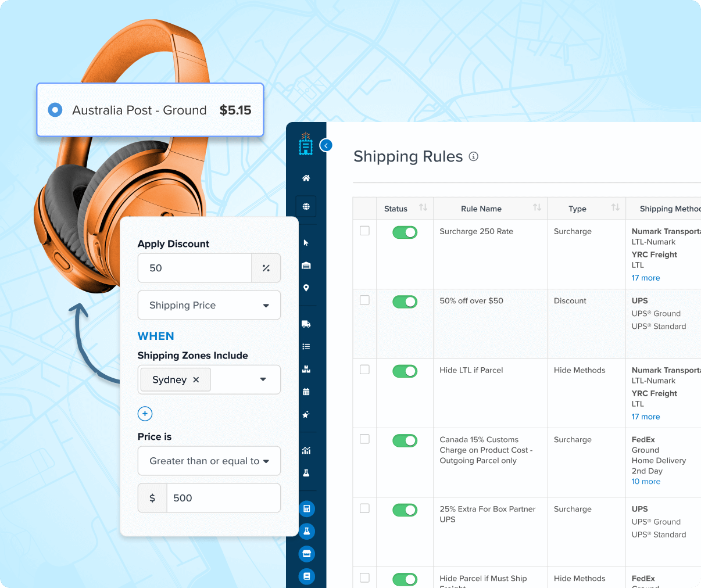The width and height of the screenshot is (701, 588).
Task: Toggle off the Surcharge 250 Rate rule
Action: pos(405,232)
